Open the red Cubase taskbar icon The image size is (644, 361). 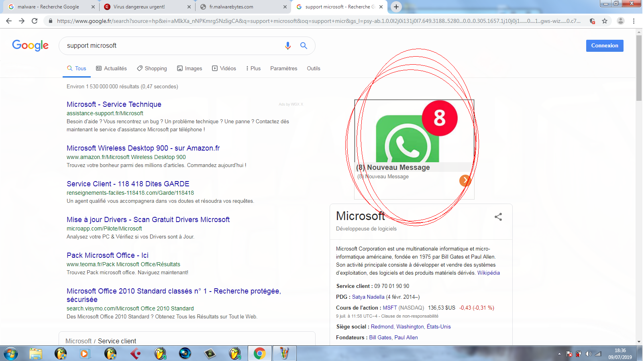[135, 353]
